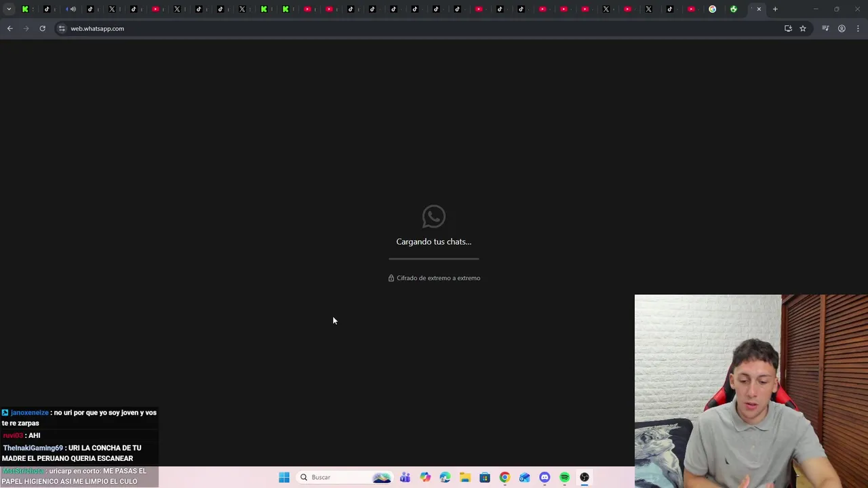Open Outlook from the taskbar

[x=524, y=477]
